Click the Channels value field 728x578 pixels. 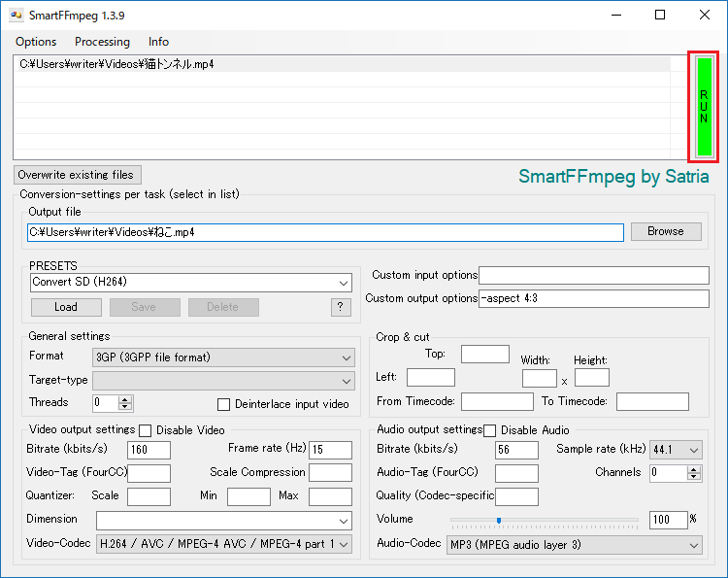(x=669, y=473)
